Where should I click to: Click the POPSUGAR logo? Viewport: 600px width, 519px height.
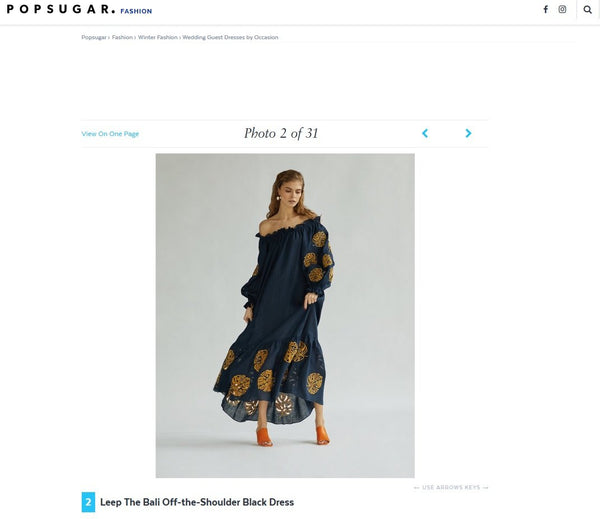61,9
